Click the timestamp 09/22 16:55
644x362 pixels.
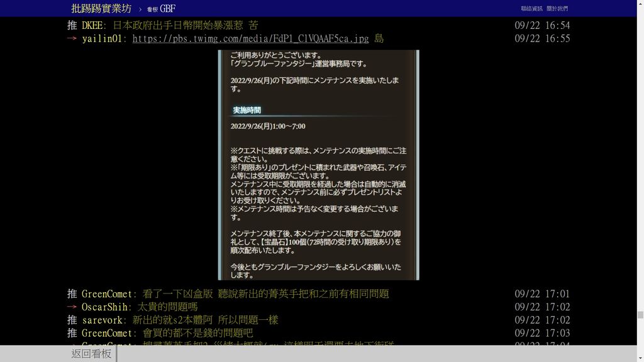pos(542,38)
